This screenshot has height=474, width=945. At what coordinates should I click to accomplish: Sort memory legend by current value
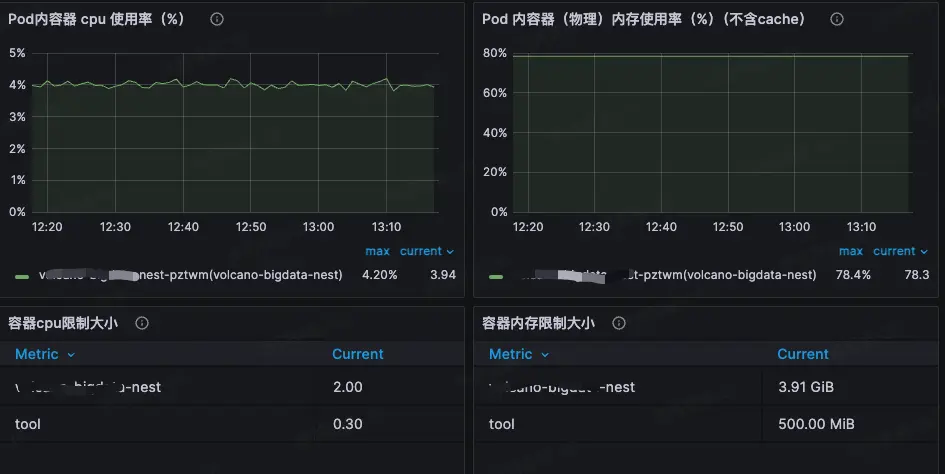[900, 251]
